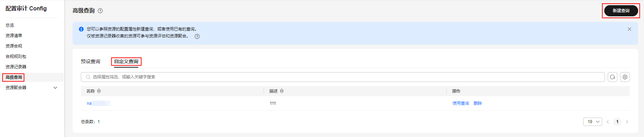Sort table by 名称 column icon
Viewport: 644px width, 137px height.
(x=99, y=91)
